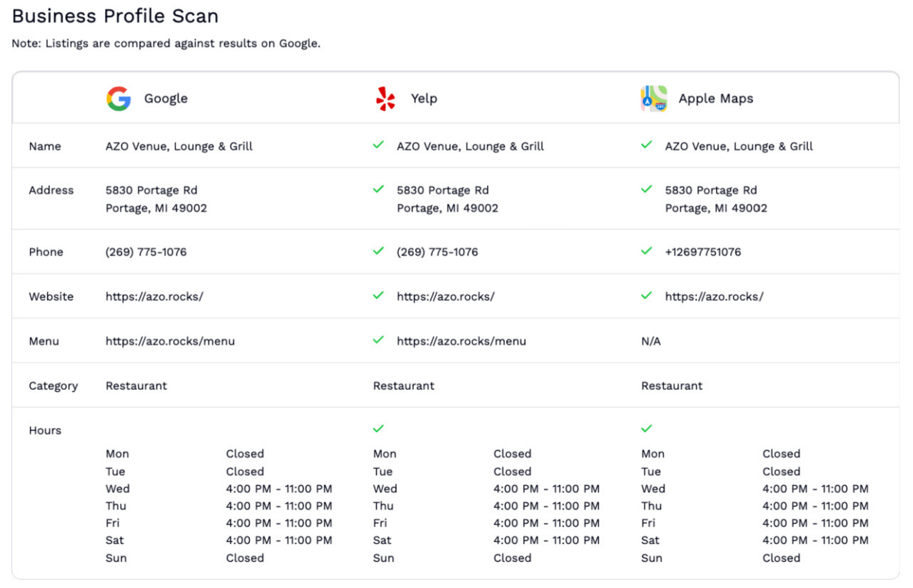913x588 pixels.
Task: Click the Yelp website match checkmark
Action: (379, 295)
